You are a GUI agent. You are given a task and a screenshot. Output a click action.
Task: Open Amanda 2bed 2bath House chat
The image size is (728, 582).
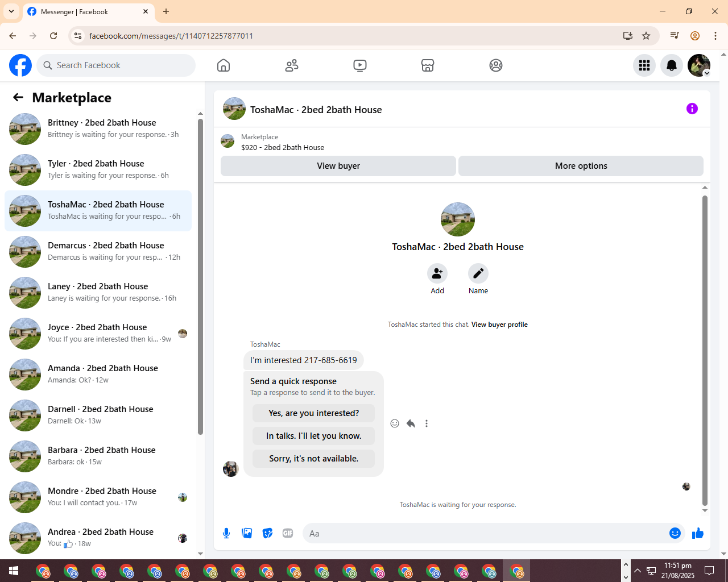(x=98, y=375)
